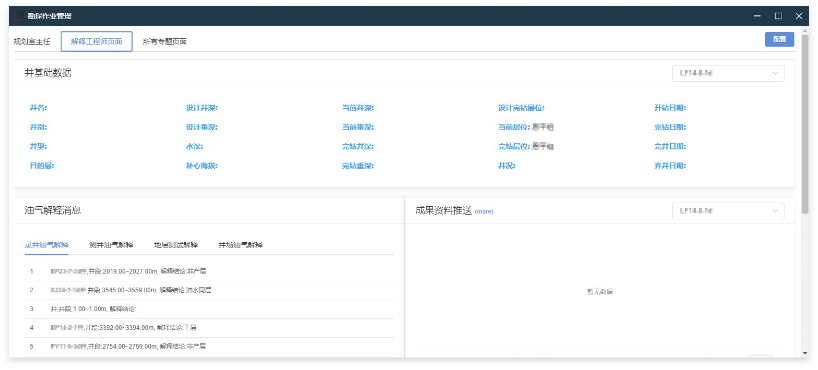The width and height of the screenshot is (818, 370).
Task: Switch to the 所有专题页面 tab
Action: (165, 42)
